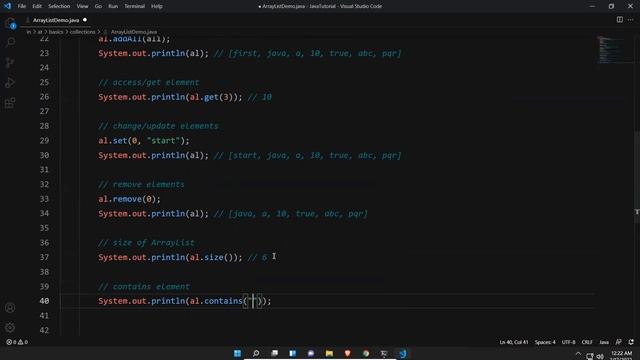Screen dimensions: 640x360
Task: Open the Snipping tool taskbar icon
Action: (384, 353)
